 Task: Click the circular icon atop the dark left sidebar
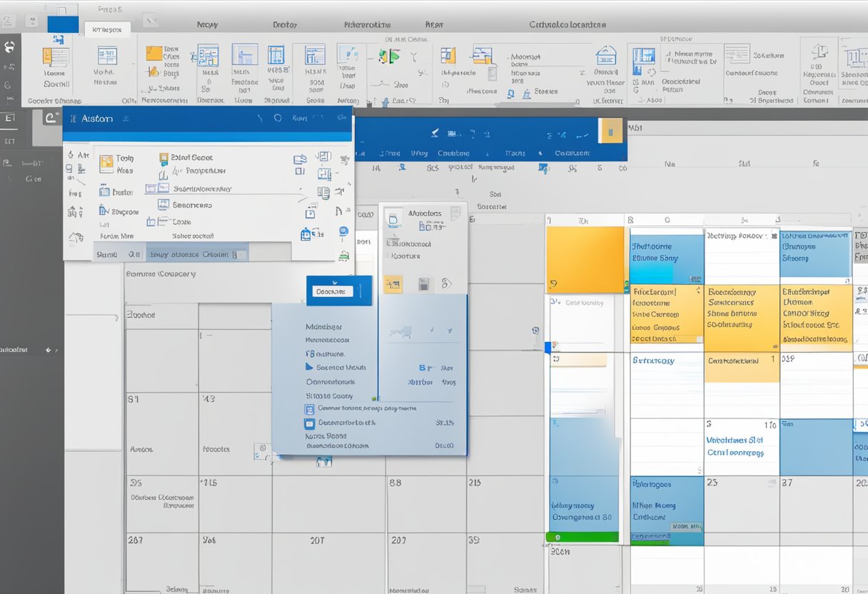(x=10, y=47)
